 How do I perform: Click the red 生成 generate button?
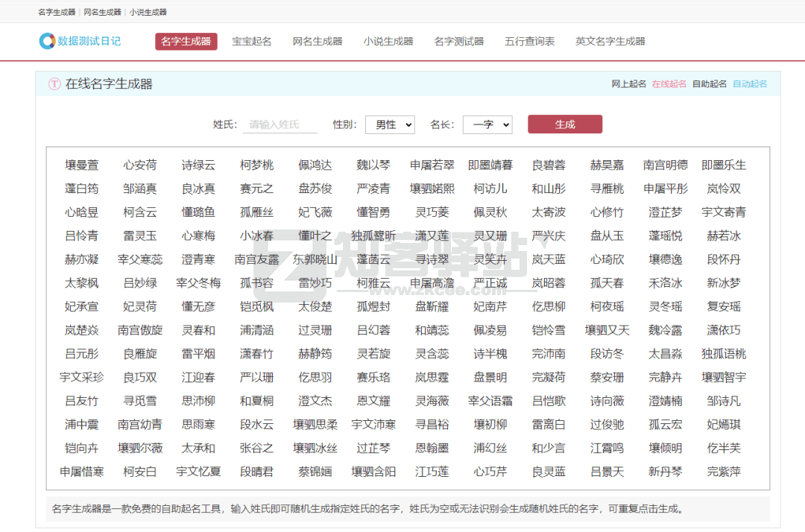(x=564, y=124)
